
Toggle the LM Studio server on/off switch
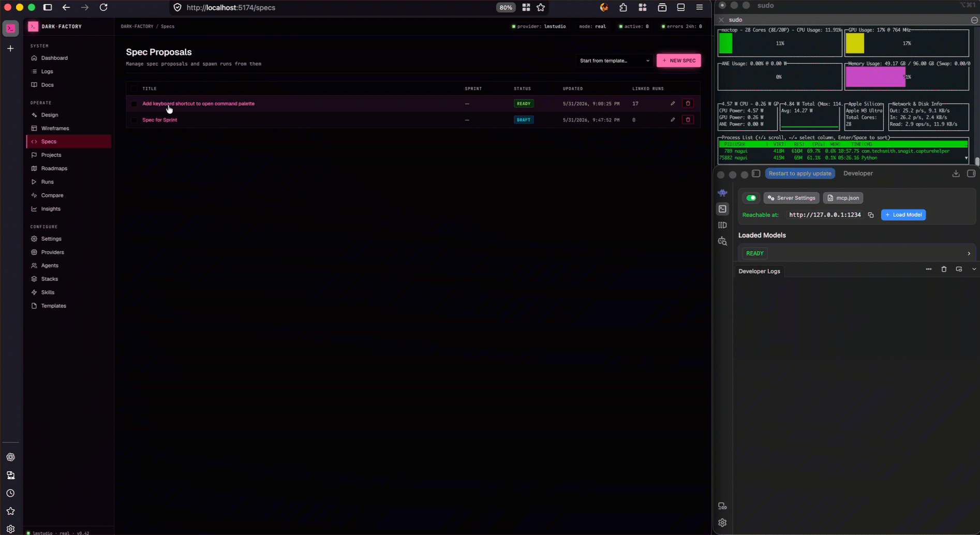(751, 198)
